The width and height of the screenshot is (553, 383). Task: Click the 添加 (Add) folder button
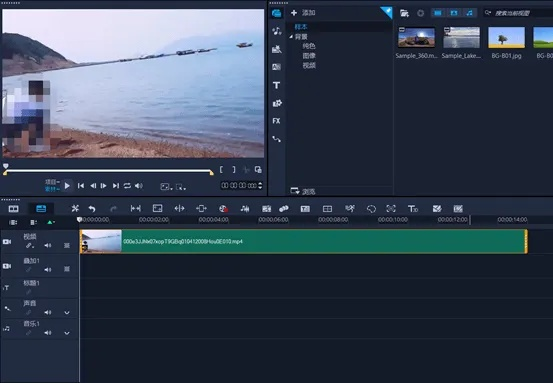pyautogui.click(x=303, y=13)
